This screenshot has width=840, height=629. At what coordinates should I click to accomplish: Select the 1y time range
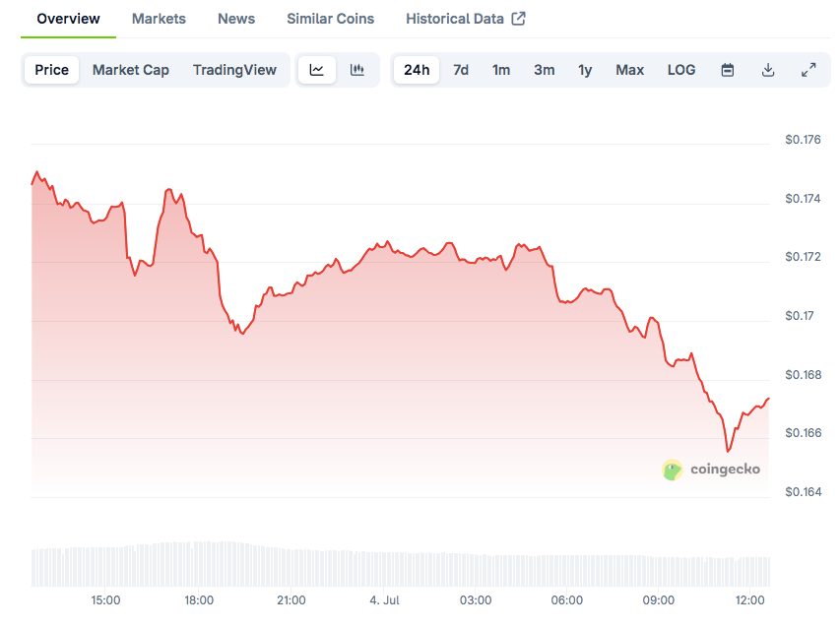point(585,70)
